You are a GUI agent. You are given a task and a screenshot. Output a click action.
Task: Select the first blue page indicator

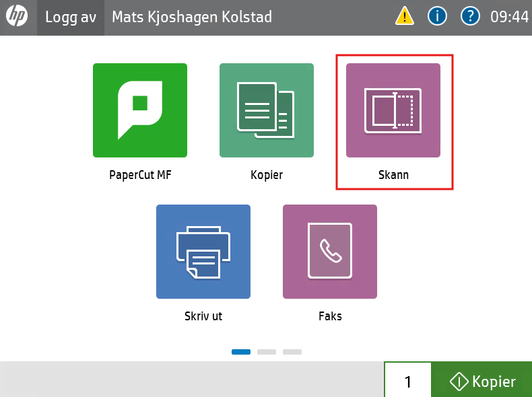coord(241,352)
